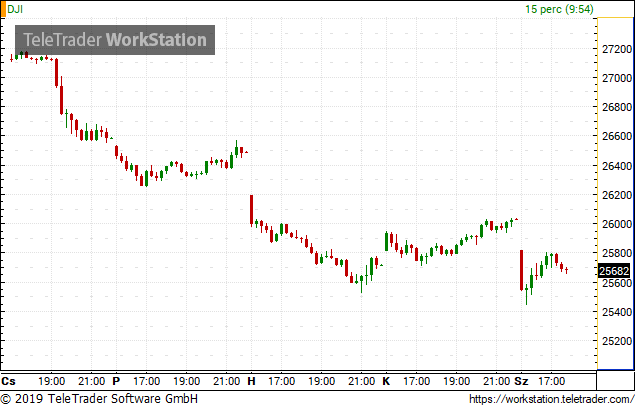Open the workstation.teletrader.com link
635x408 pixels.
(x=552, y=399)
